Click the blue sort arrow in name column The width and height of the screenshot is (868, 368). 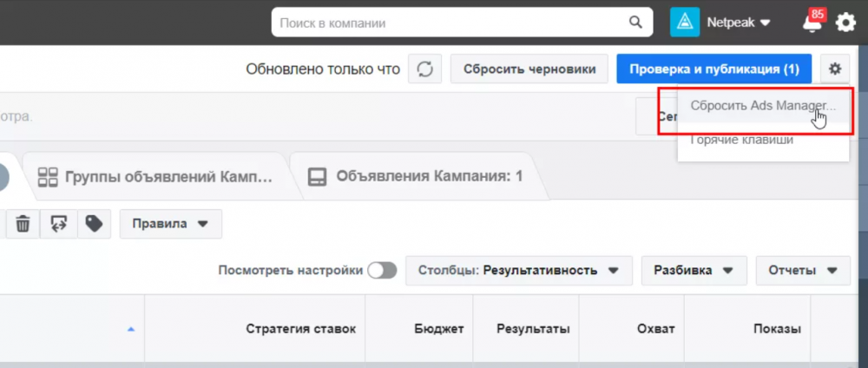[x=131, y=329]
